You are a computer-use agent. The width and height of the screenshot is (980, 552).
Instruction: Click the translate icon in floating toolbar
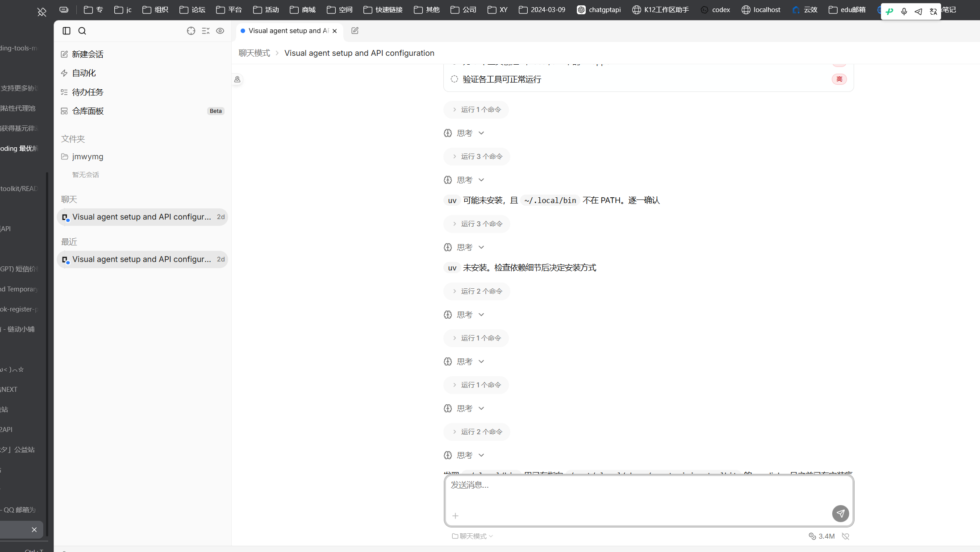933,12
